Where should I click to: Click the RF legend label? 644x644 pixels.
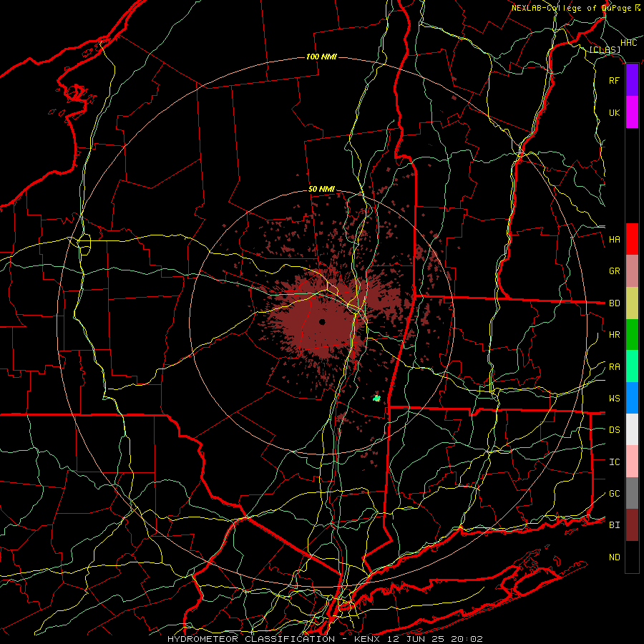[x=614, y=80]
